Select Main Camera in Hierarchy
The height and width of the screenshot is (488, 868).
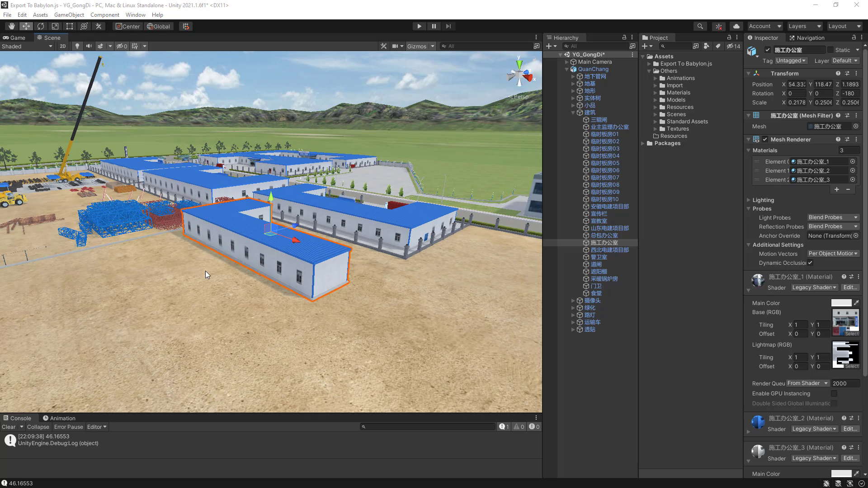tap(594, 62)
